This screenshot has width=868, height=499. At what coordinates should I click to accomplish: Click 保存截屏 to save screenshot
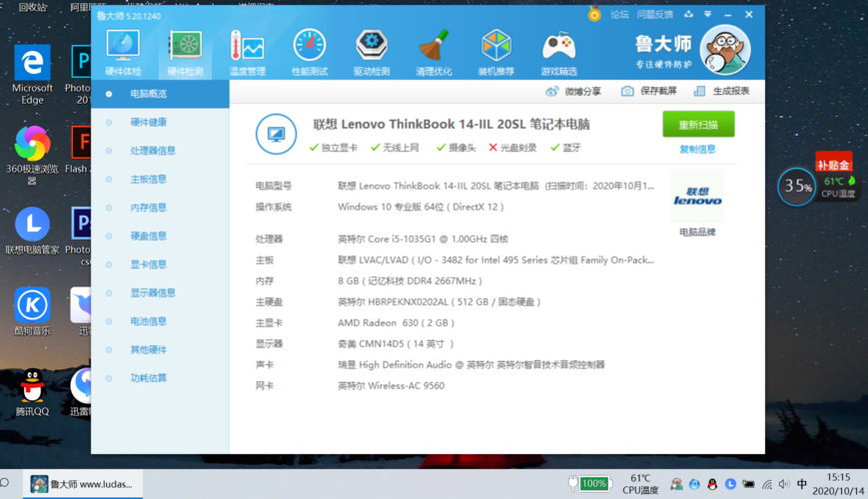649,91
